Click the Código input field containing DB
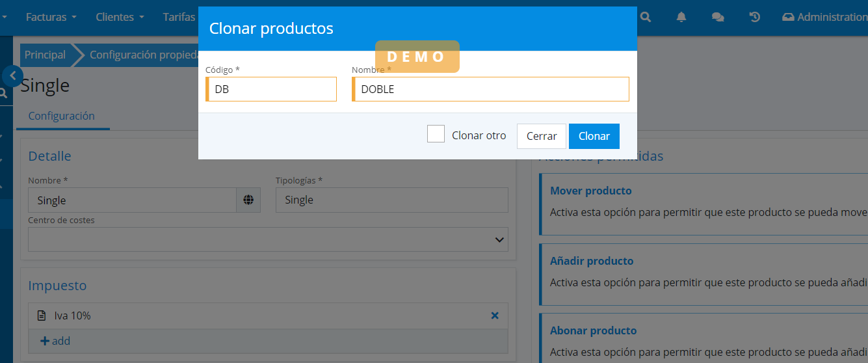Viewport: 868px width, 363px height. pos(272,89)
